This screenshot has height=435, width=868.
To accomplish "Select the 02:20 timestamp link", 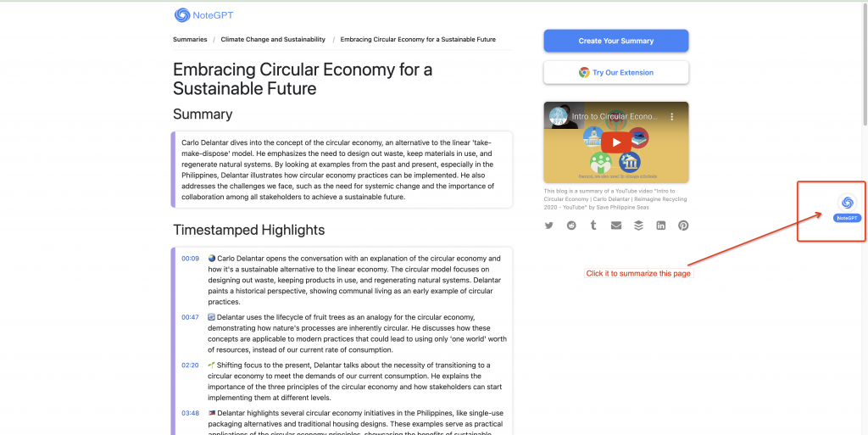I will coord(190,365).
